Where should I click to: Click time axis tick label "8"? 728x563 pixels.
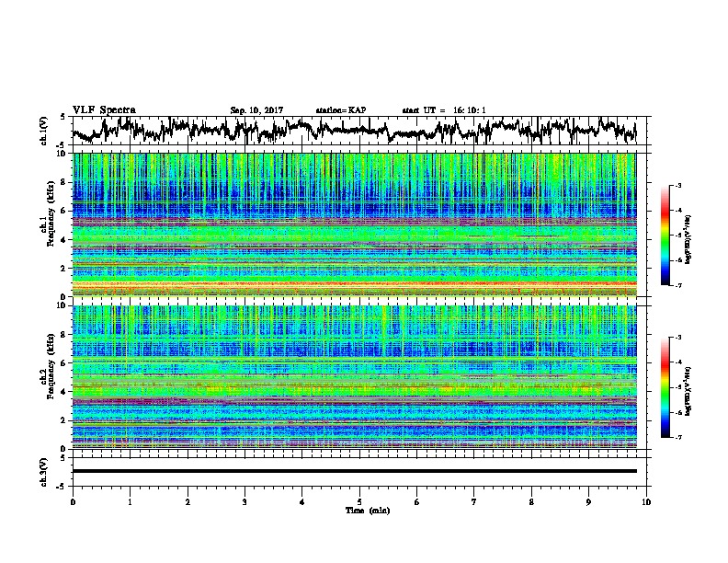point(531,502)
